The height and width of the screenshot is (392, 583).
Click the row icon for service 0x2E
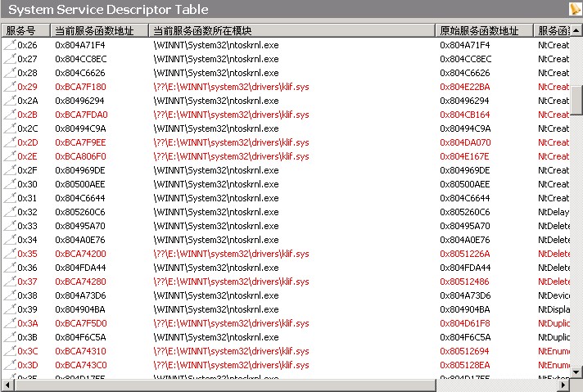pyautogui.click(x=10, y=156)
